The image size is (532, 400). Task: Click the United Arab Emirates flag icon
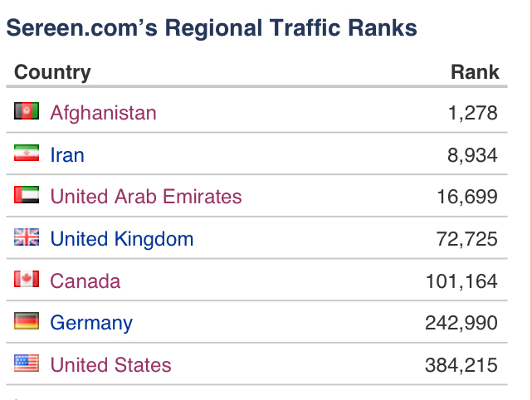point(27,196)
